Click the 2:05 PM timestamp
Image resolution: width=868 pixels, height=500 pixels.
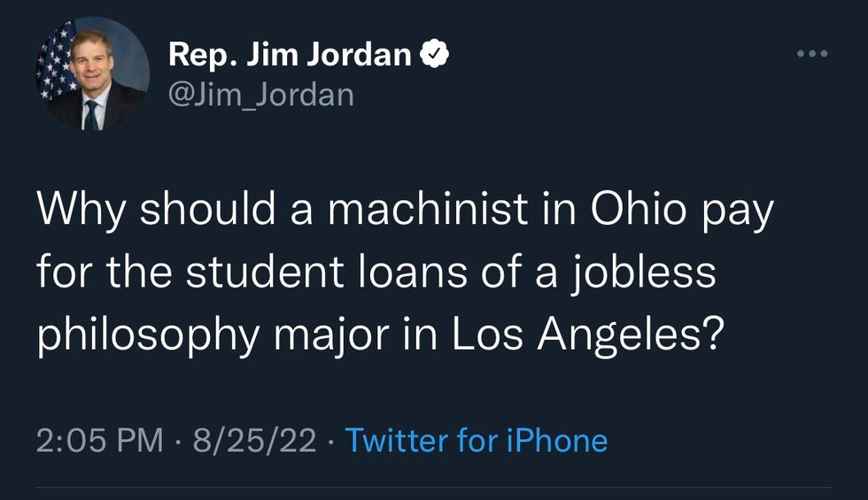coord(100,440)
